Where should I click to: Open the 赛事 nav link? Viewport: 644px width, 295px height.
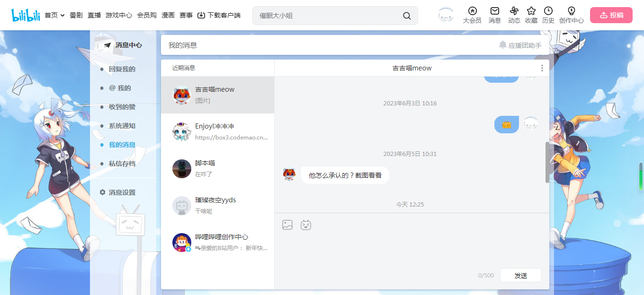186,15
